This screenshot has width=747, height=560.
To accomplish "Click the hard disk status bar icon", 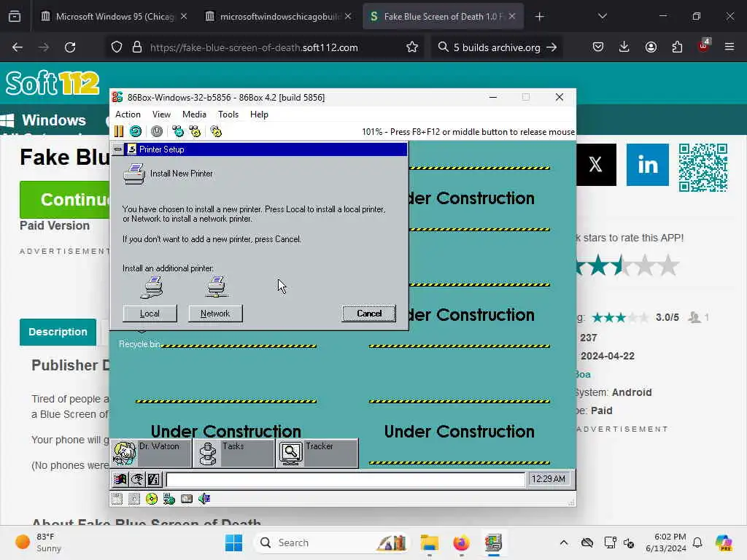I will pyautogui.click(x=187, y=499).
